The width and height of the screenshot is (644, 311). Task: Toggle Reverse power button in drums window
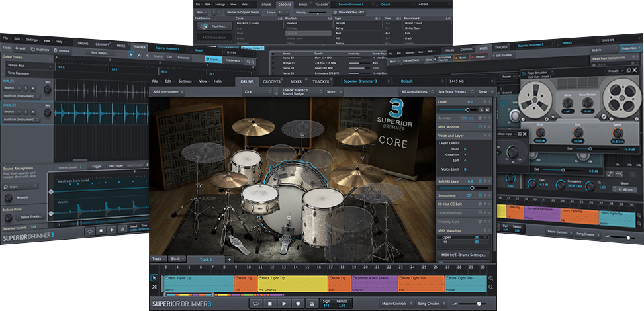480,118
